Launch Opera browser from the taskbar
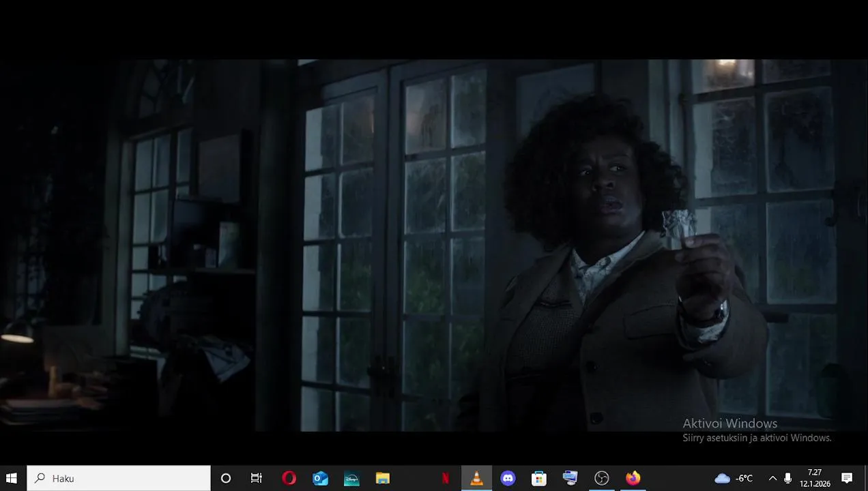Screen dimensions: 868x491 [x=289, y=478]
